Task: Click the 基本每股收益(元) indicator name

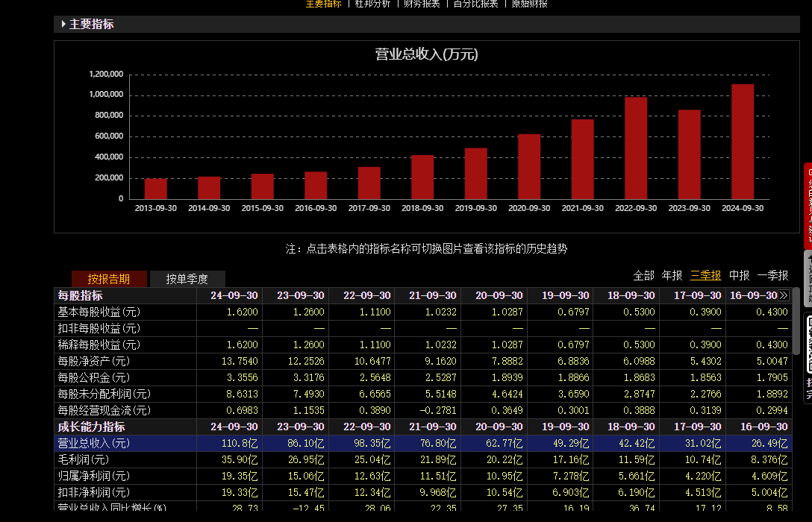Action: pyautogui.click(x=99, y=312)
